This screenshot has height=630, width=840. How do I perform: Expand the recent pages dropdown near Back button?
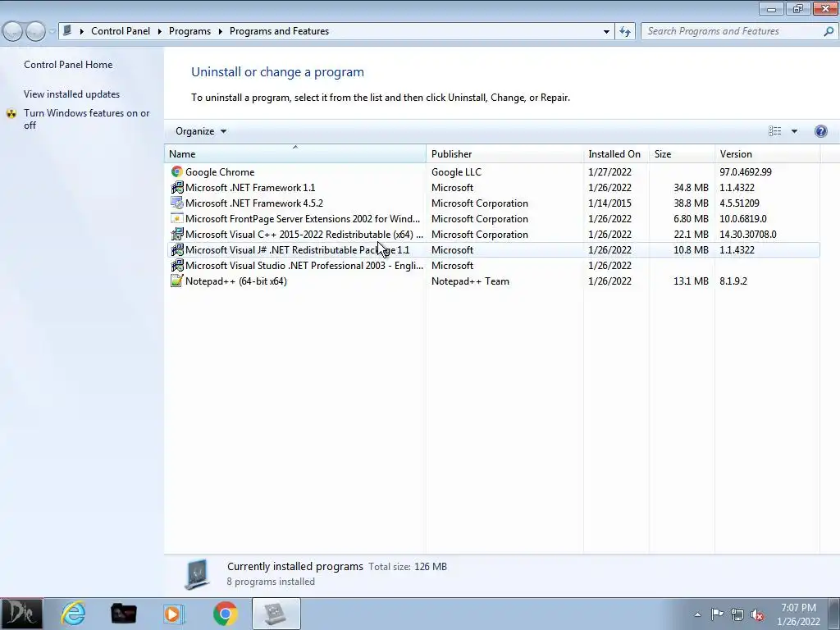click(x=52, y=32)
